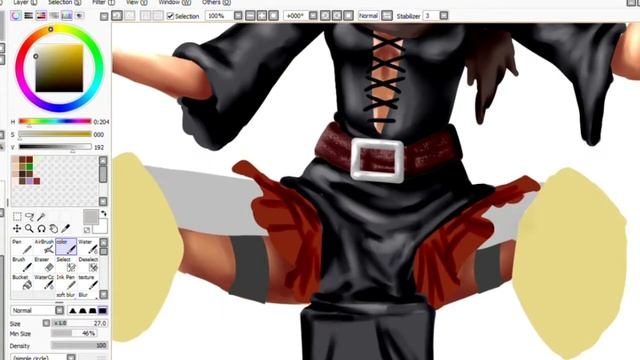Open the simple circle brush shape dropdown

pyautogui.click(x=71, y=358)
